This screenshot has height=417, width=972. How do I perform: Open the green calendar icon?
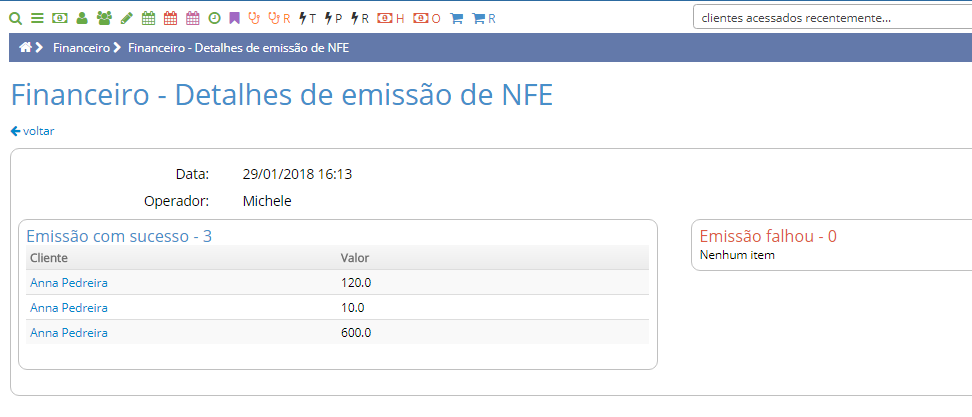[148, 18]
